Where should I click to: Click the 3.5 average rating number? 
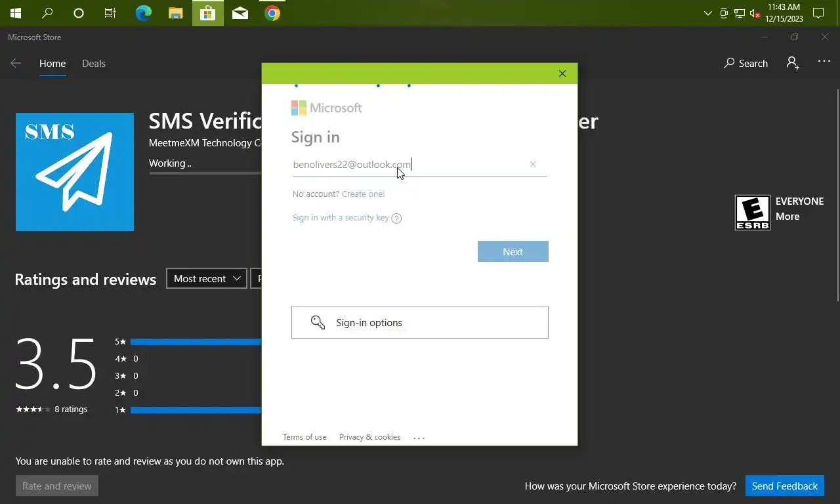56,364
